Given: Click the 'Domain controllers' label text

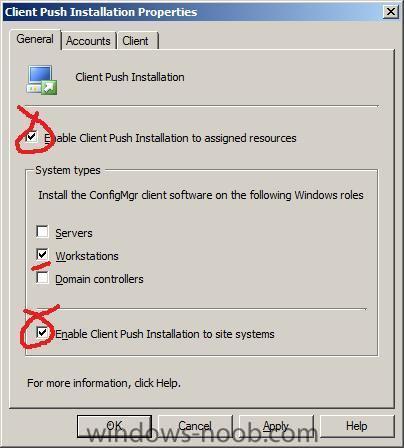Looking at the screenshot, I should tap(99, 279).
